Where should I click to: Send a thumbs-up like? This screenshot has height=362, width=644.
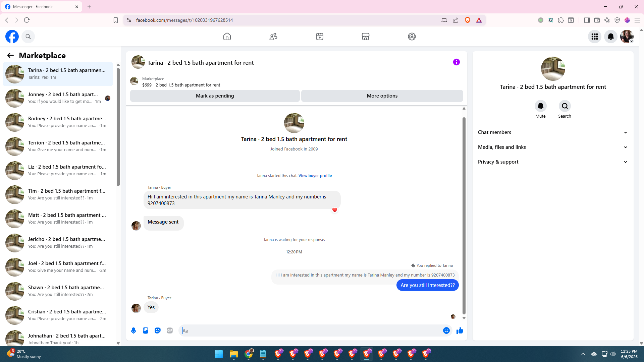point(460,330)
